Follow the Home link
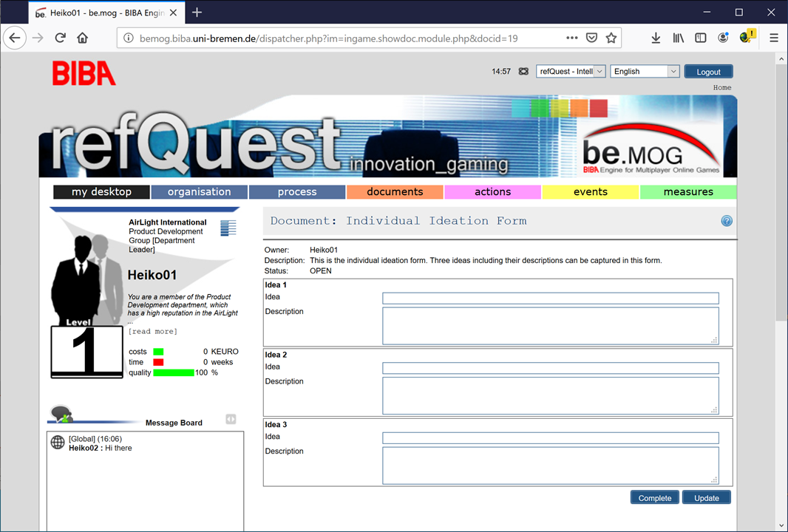This screenshot has height=532, width=788. pyautogui.click(x=722, y=87)
